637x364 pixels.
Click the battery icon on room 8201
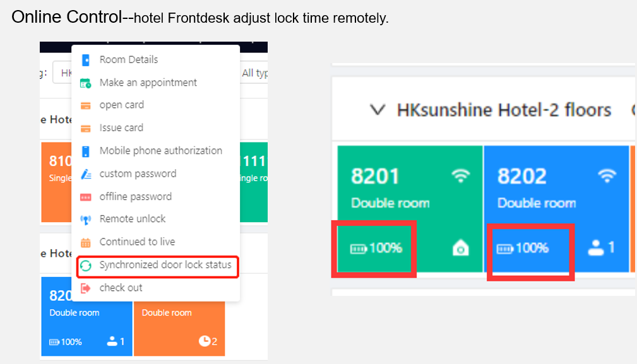point(359,249)
